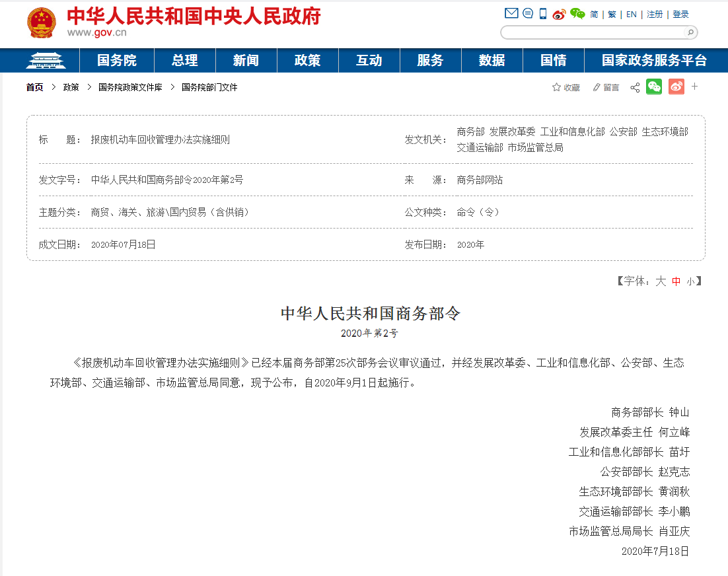Screen dimensions: 728x576
Task: Click the plus more-sharing icon
Action: (694, 87)
